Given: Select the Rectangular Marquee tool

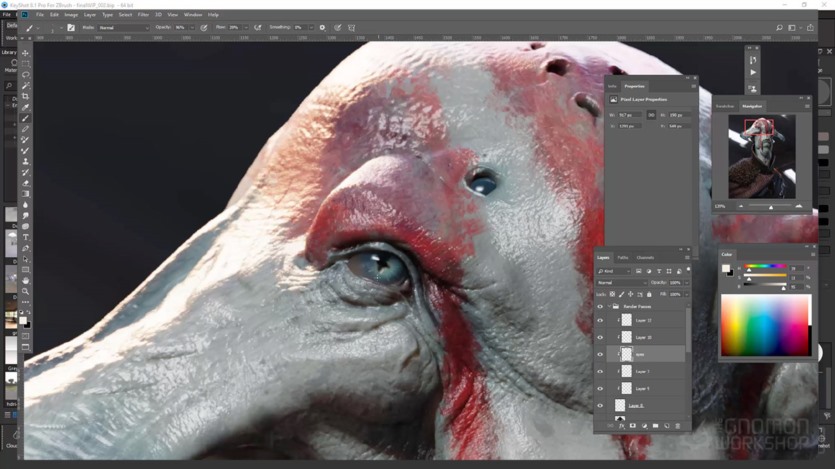Looking at the screenshot, I should [x=26, y=64].
